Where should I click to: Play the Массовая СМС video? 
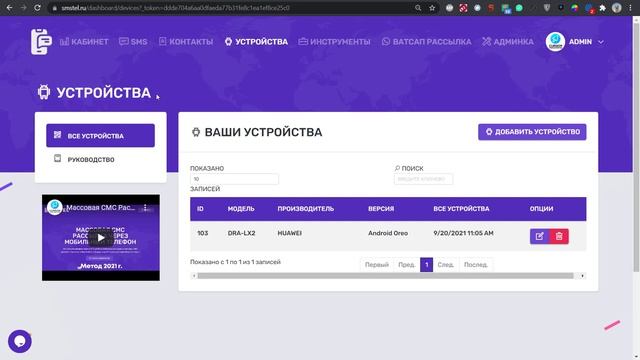coord(101,238)
